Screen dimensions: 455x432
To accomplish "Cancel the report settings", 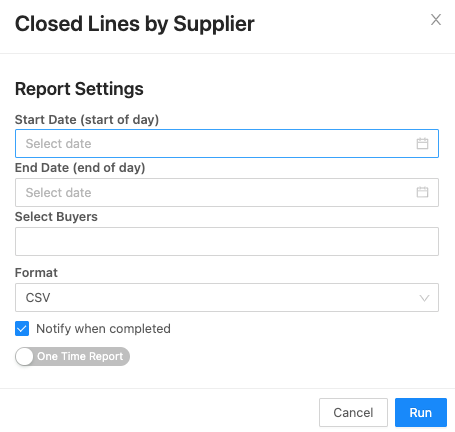I will tap(353, 412).
